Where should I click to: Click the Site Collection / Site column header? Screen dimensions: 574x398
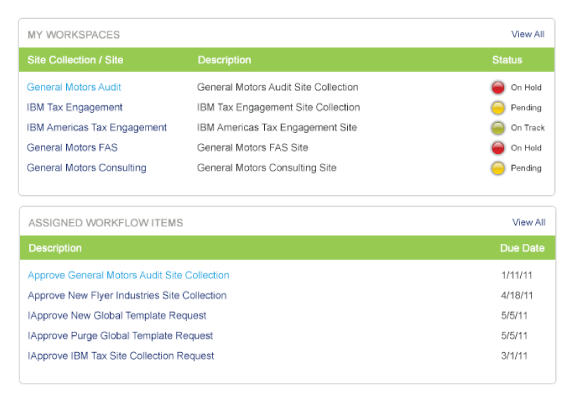[x=75, y=60]
